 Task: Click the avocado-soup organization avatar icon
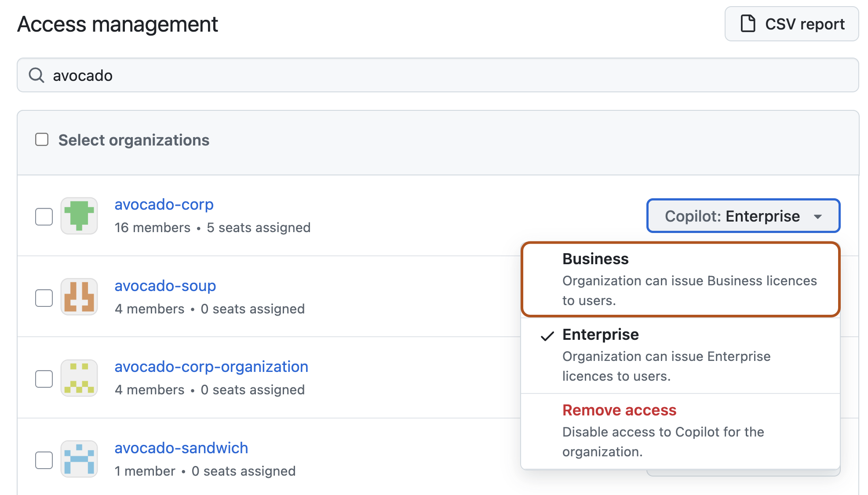[x=79, y=297]
